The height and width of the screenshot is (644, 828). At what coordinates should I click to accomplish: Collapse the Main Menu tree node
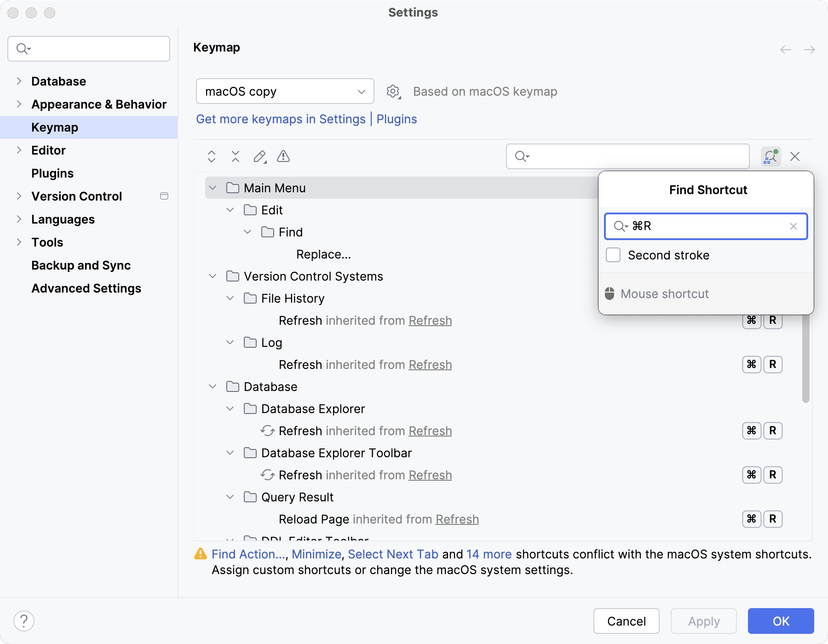212,188
